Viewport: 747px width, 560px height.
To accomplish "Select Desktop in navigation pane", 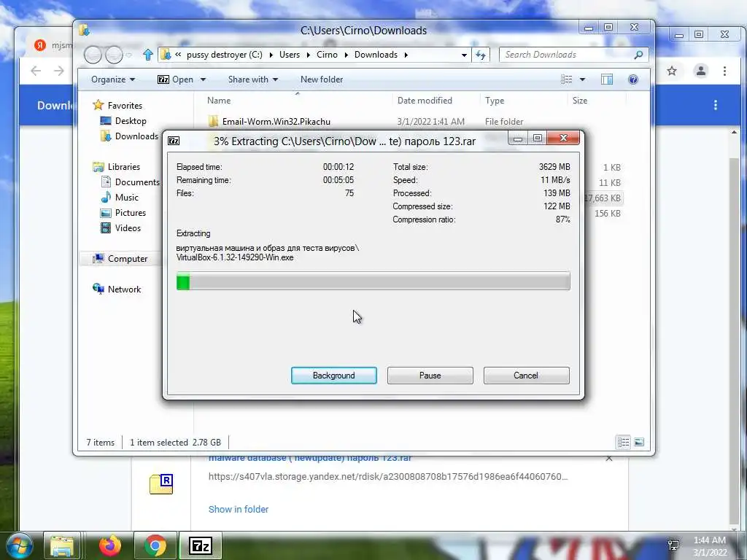I will (130, 121).
